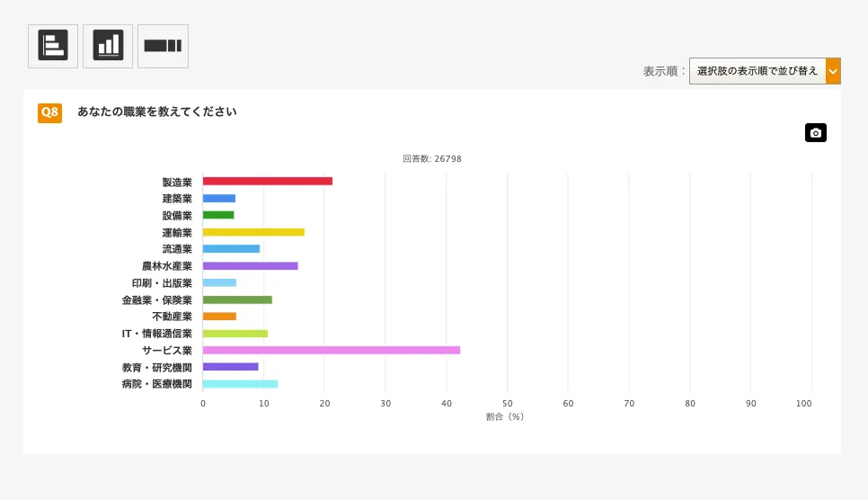Viewport: 868px width, 500px height.
Task: Click the IT・情報通信業 axis label
Action: click(157, 334)
